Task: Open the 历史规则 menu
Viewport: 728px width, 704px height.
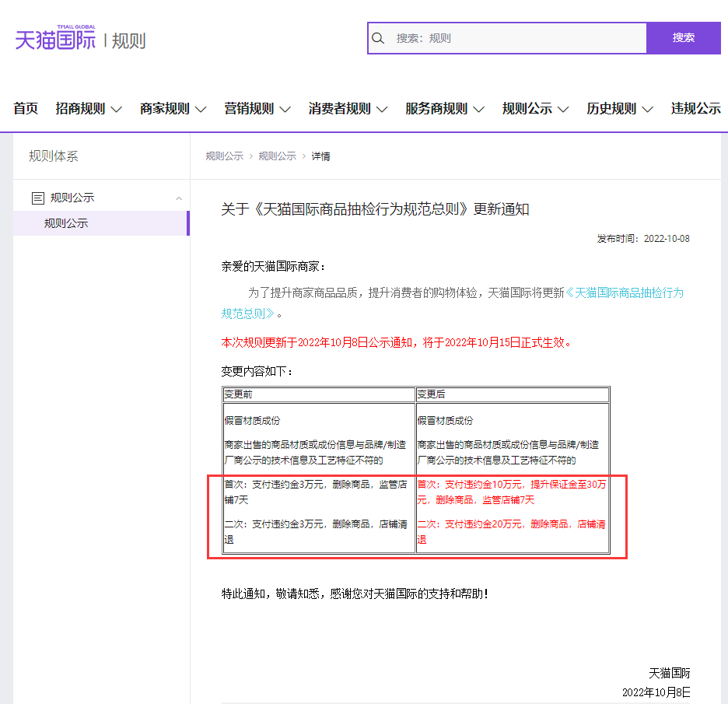Action: click(620, 109)
